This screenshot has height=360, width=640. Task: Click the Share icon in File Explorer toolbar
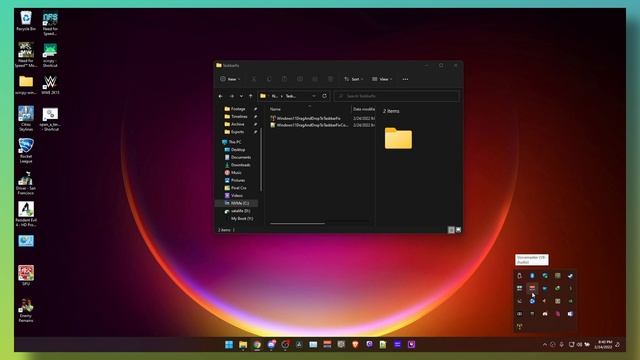(x=315, y=79)
